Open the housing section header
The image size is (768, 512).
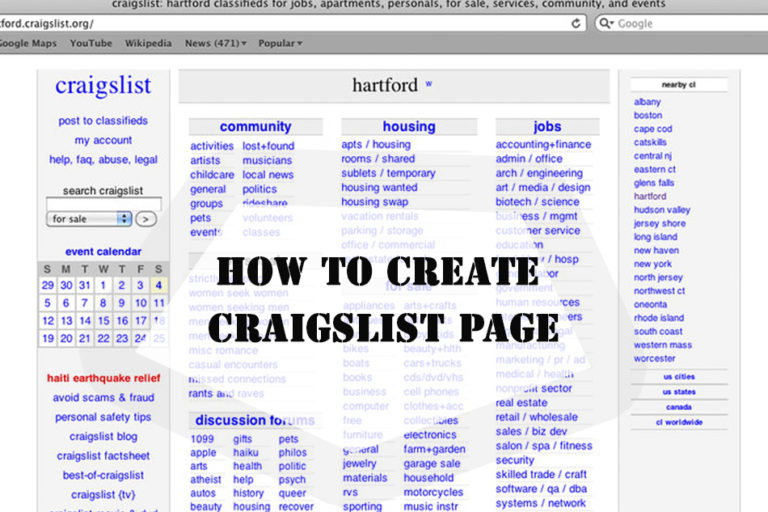[408, 127]
